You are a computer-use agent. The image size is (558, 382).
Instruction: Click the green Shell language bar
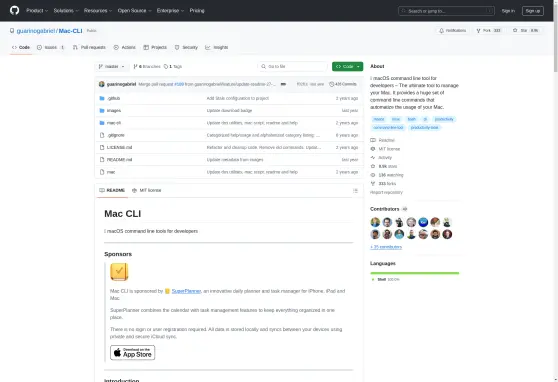tap(415, 273)
